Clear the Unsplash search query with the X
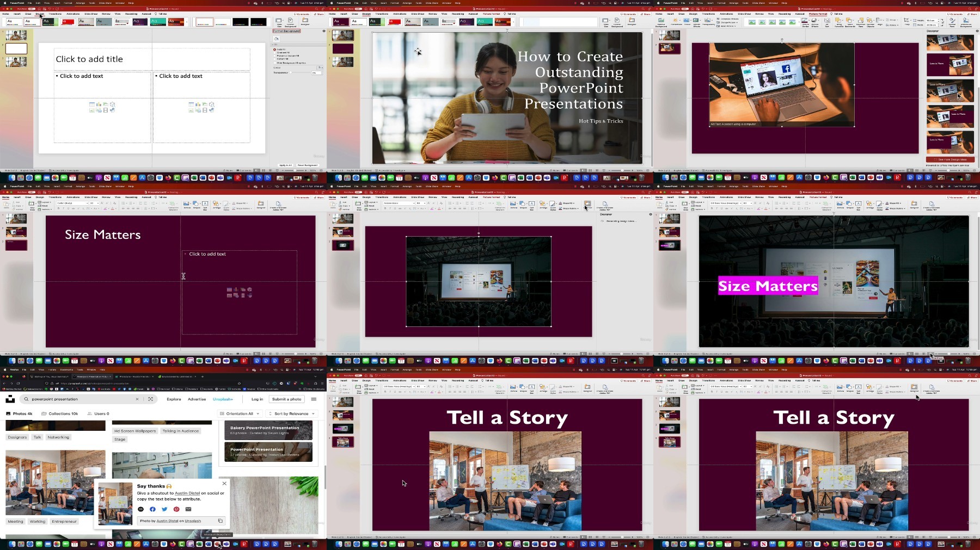Screen dimensions: 980x550 click(137, 399)
